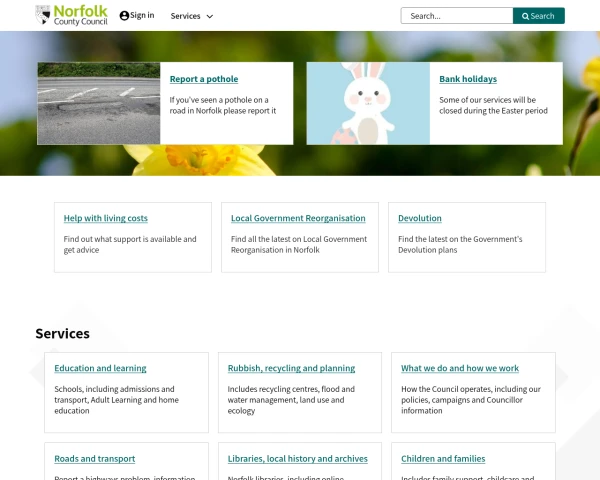Click the pothole road photo thumbnail

[x=99, y=103]
